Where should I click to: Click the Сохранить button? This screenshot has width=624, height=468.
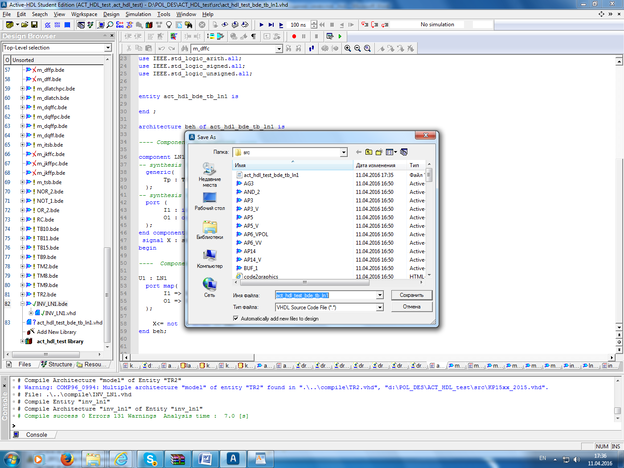(x=413, y=295)
